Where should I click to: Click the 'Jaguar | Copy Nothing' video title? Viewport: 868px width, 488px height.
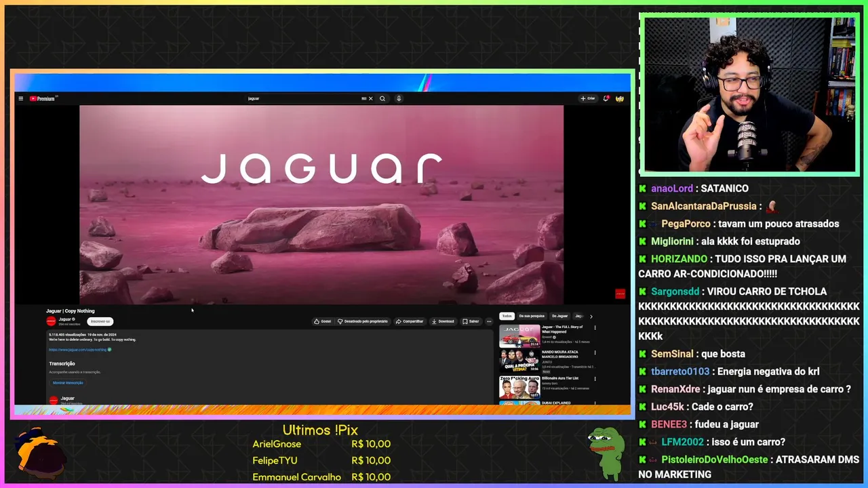coord(71,311)
